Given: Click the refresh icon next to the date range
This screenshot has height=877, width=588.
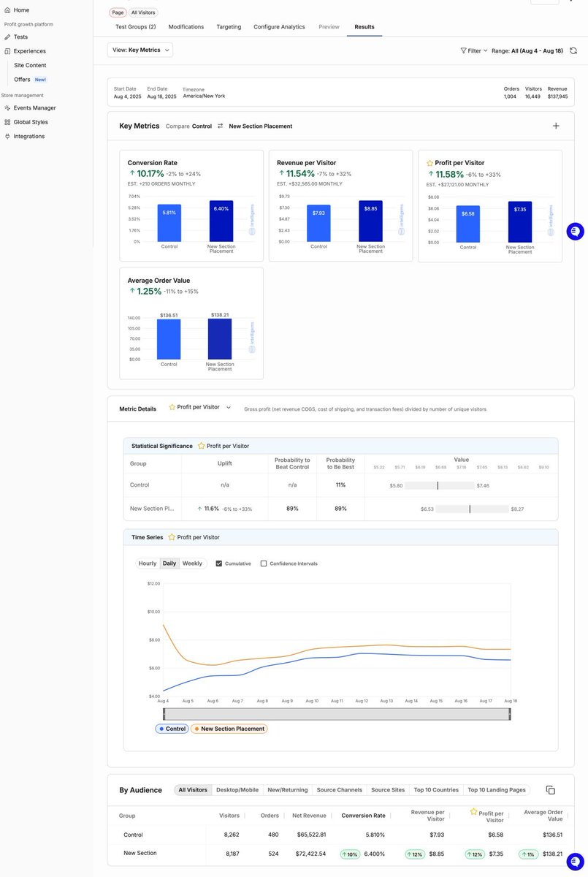Looking at the screenshot, I should [573, 51].
